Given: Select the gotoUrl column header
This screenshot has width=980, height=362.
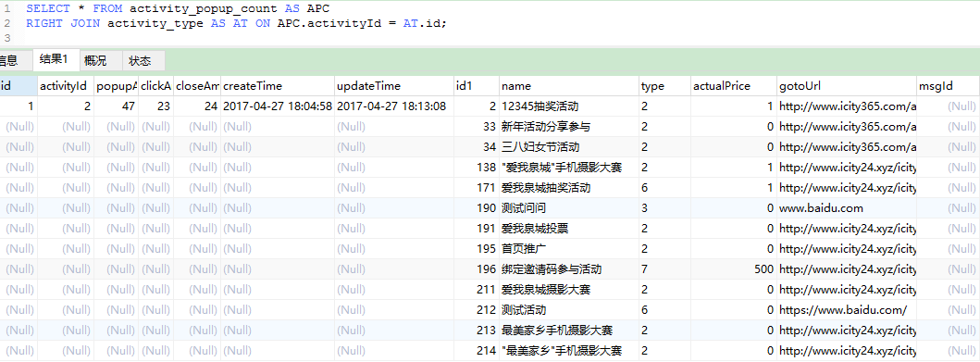Looking at the screenshot, I should [x=846, y=86].
